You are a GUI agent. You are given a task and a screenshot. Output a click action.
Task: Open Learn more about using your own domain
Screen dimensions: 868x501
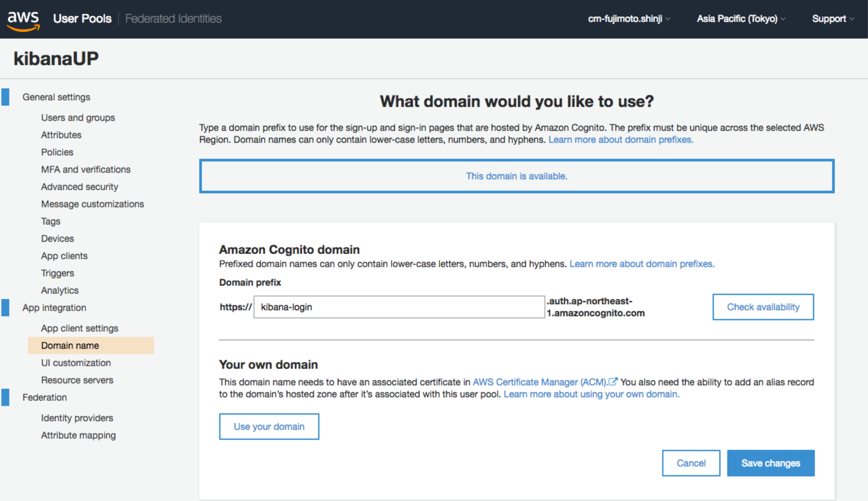point(591,394)
